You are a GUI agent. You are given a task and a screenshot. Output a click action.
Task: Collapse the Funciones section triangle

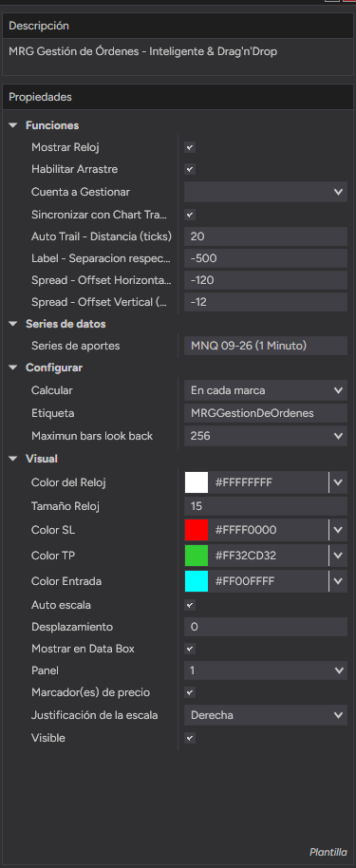(x=13, y=125)
